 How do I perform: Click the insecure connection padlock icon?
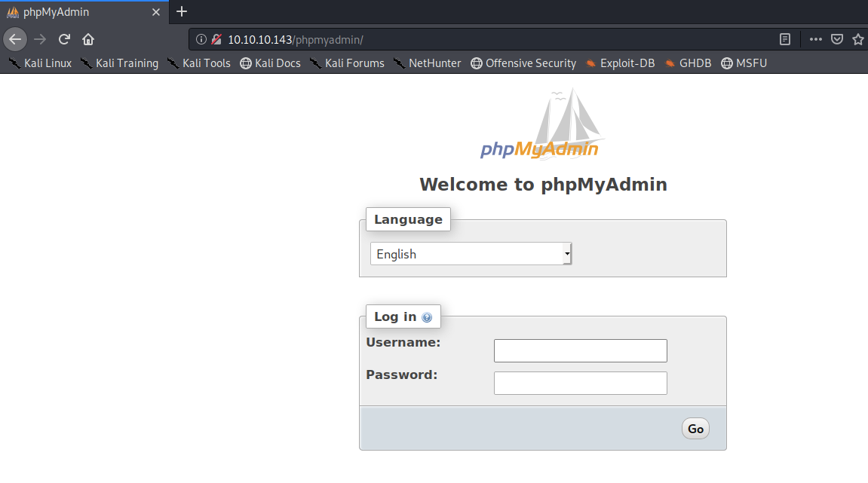216,39
